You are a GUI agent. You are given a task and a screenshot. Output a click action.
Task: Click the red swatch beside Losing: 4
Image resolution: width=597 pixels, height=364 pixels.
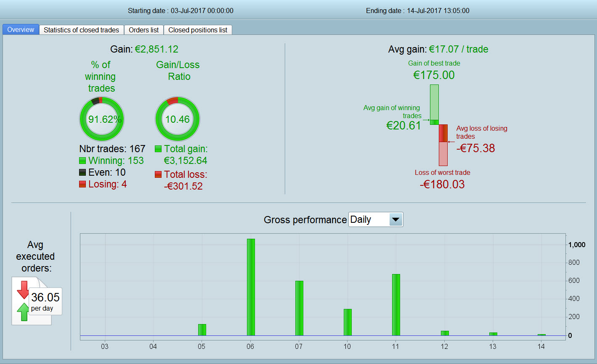[x=82, y=184]
